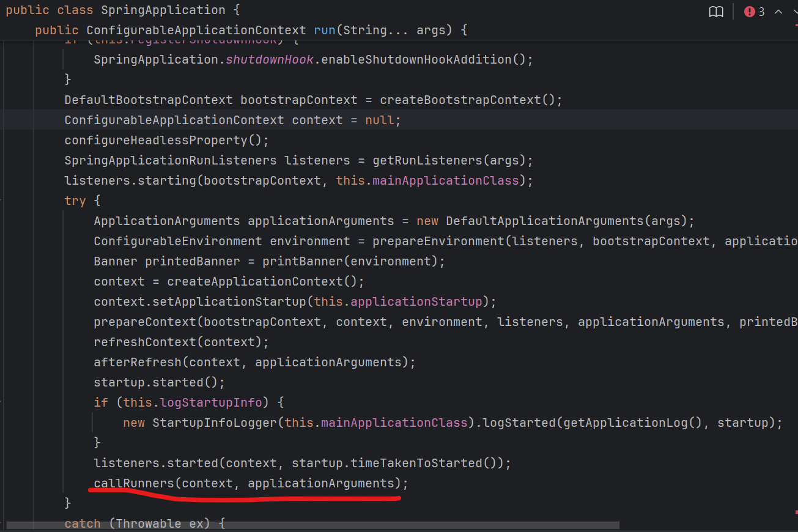
Task: Click 'refreshContext' method call
Action: 145,342
